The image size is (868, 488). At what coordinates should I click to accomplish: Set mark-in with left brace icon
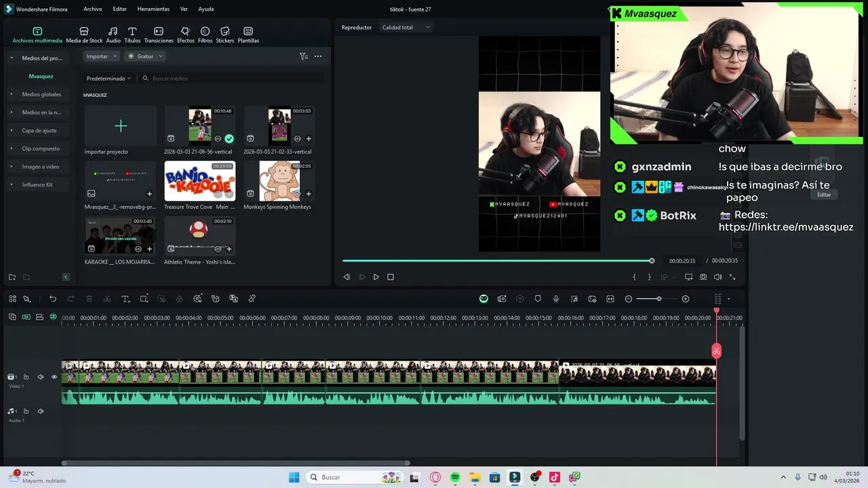click(x=635, y=277)
